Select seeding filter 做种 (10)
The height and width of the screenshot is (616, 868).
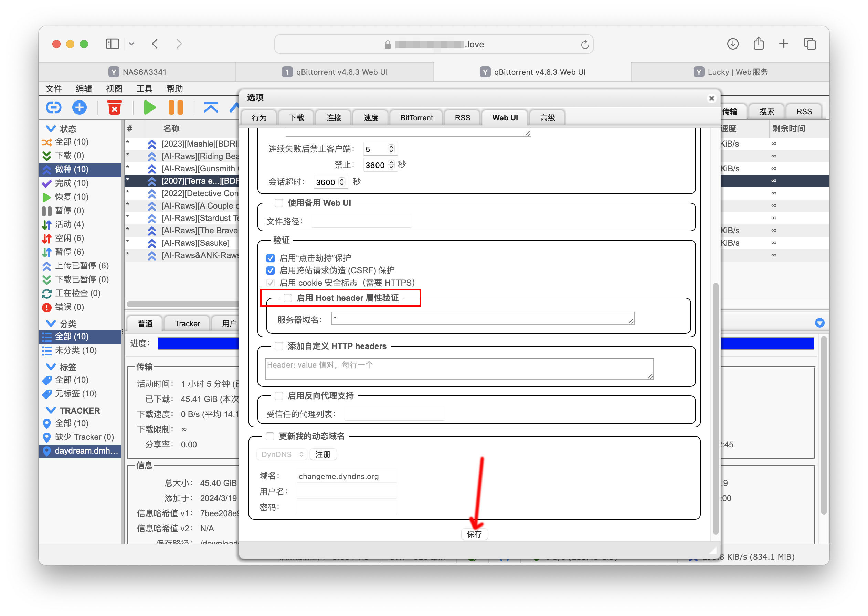click(80, 170)
